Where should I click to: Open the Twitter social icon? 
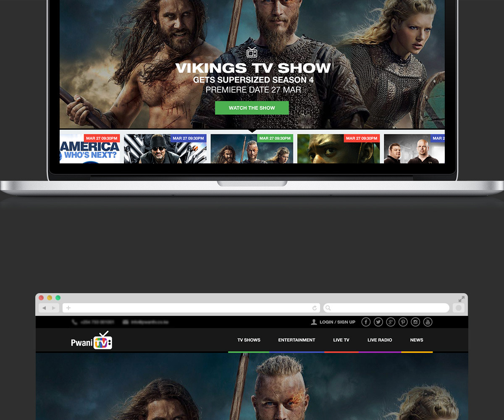point(378,322)
